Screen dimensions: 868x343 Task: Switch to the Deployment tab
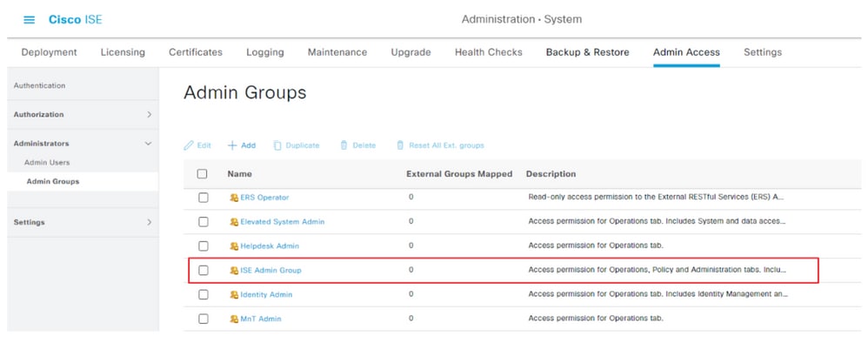pyautogui.click(x=50, y=52)
